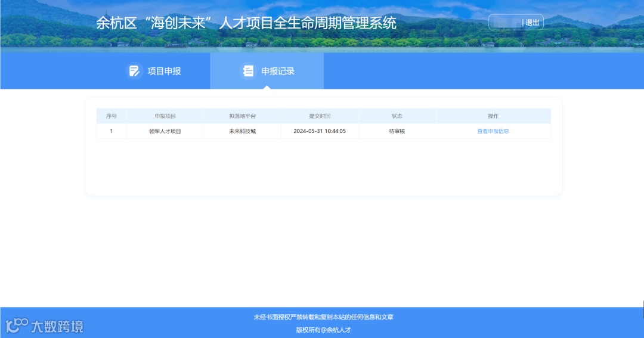Click the row number 1 cell

tap(112, 131)
